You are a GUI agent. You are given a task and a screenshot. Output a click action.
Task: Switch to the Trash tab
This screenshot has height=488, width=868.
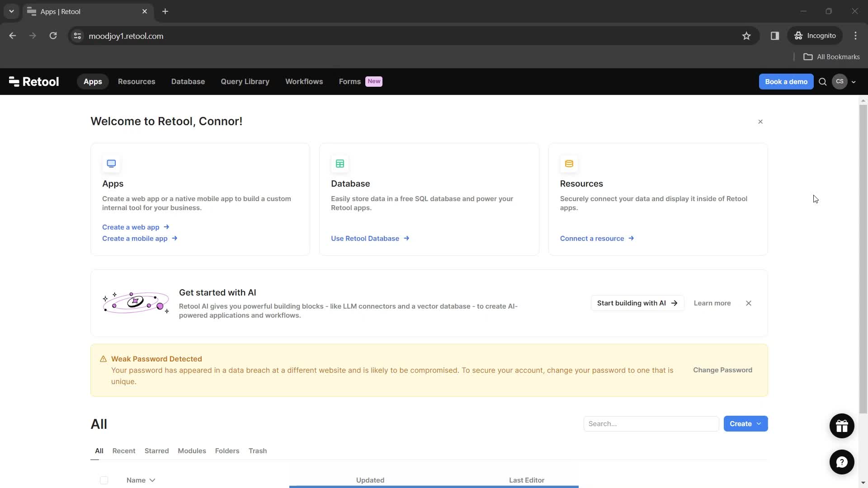coord(258,450)
